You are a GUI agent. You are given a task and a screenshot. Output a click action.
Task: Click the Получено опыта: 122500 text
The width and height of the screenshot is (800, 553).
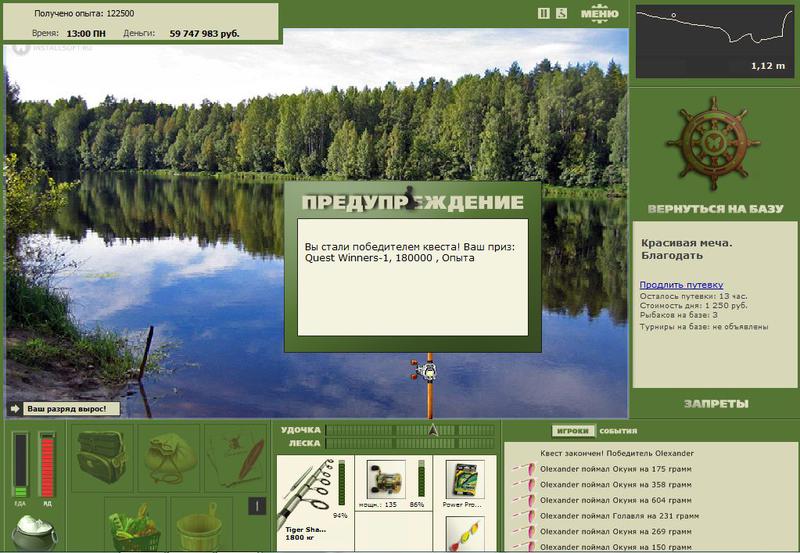pyautogui.click(x=84, y=13)
